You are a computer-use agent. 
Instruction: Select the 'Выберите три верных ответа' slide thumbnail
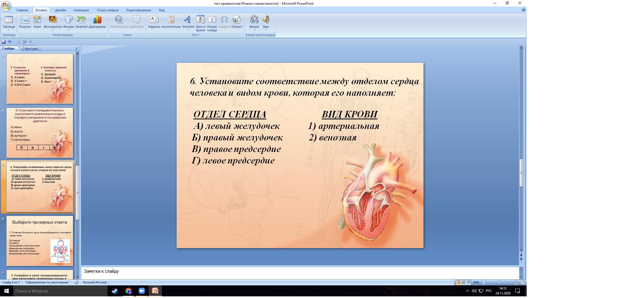(x=40, y=241)
